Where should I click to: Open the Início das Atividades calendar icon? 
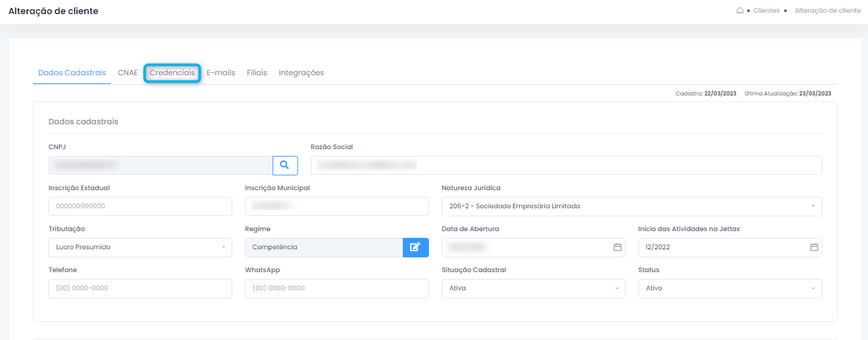(814, 247)
